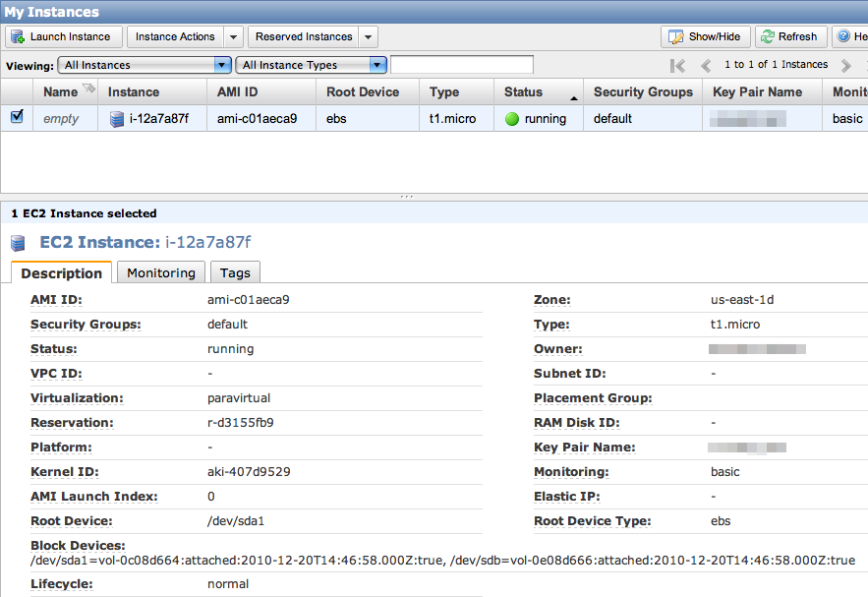This screenshot has height=597, width=868.
Task: Click the instance search input field
Action: coord(462,65)
